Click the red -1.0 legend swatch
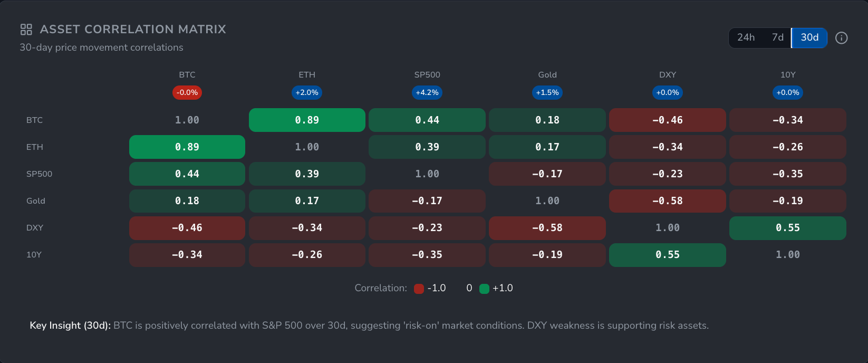868x363 pixels. pos(419,289)
